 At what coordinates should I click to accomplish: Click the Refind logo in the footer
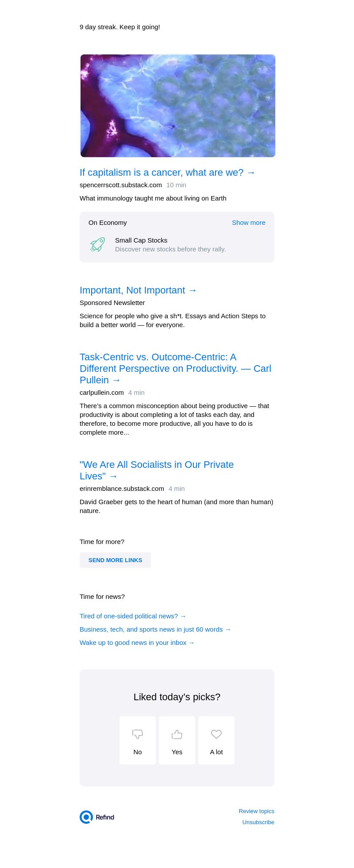97,817
